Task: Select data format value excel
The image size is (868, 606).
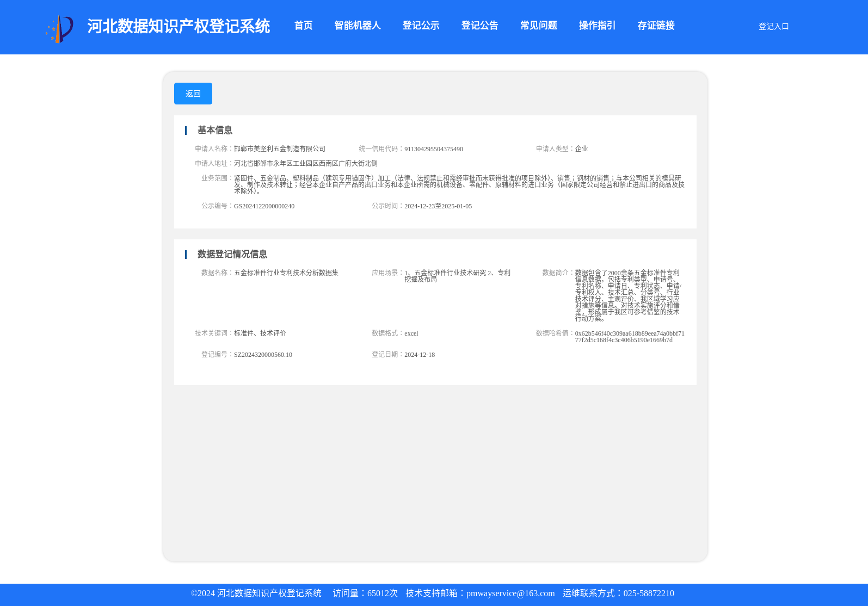Action: [411, 333]
